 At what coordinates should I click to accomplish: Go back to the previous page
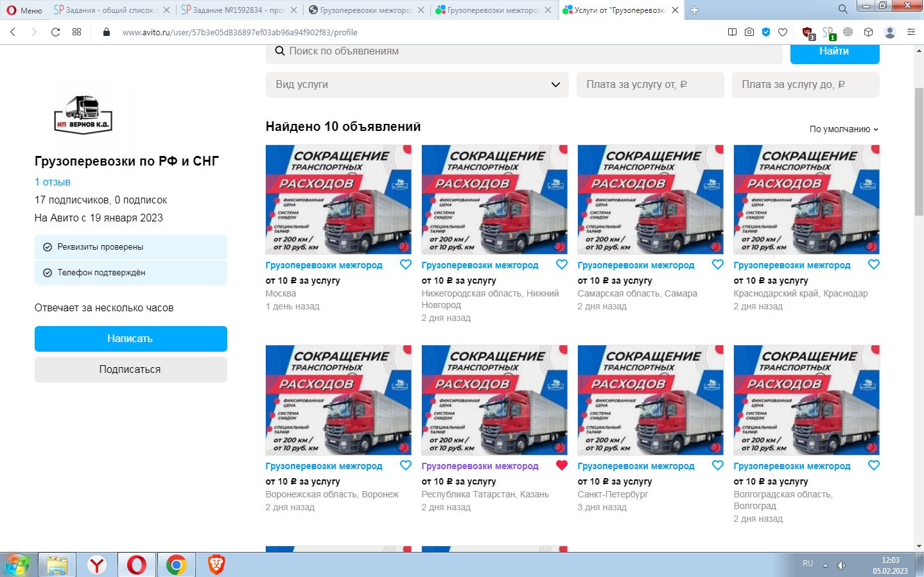click(x=13, y=32)
